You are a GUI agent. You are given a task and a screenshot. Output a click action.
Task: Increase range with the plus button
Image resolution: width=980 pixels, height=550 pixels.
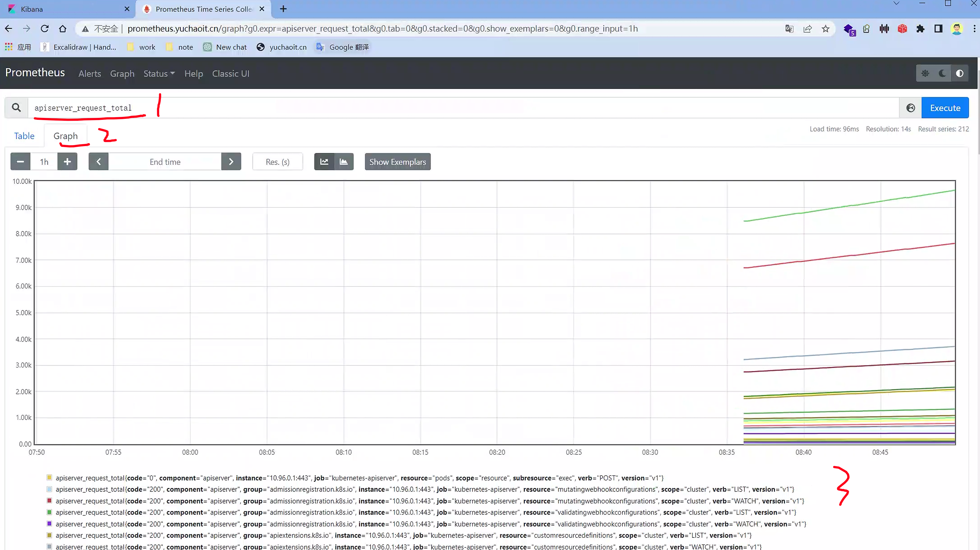point(67,162)
